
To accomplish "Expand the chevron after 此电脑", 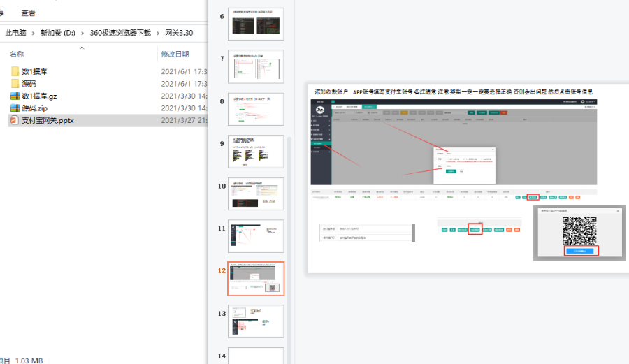I will [33, 33].
